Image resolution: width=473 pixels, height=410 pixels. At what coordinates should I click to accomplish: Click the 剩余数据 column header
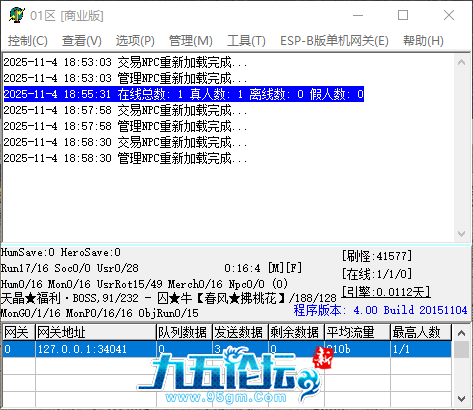tap(296, 332)
